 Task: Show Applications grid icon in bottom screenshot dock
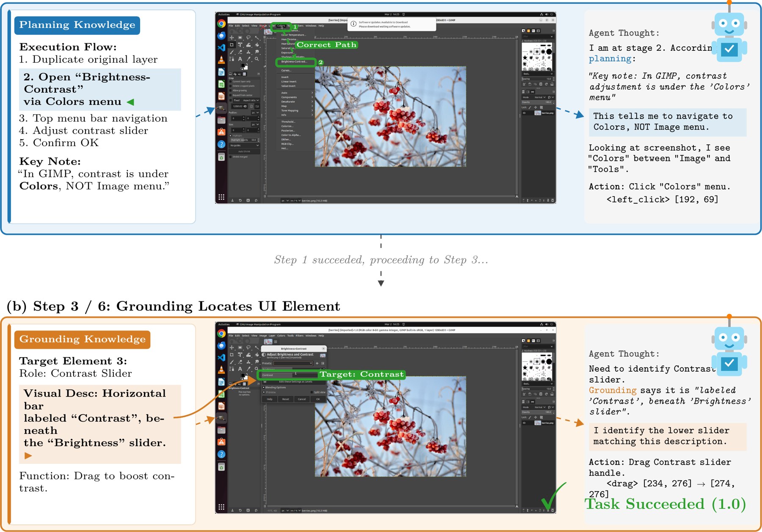[x=221, y=507]
